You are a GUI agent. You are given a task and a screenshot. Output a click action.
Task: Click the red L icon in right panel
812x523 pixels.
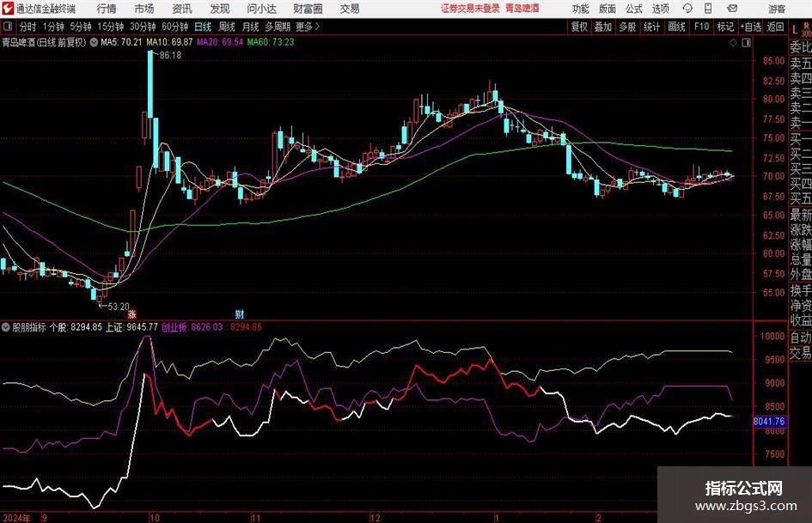795,29
